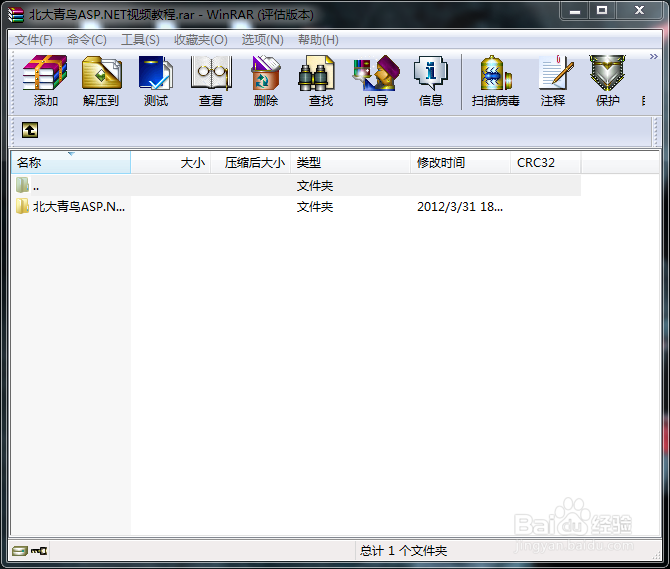Show archive Info (信息)
Screen dimensions: 670x569
(x=430, y=81)
